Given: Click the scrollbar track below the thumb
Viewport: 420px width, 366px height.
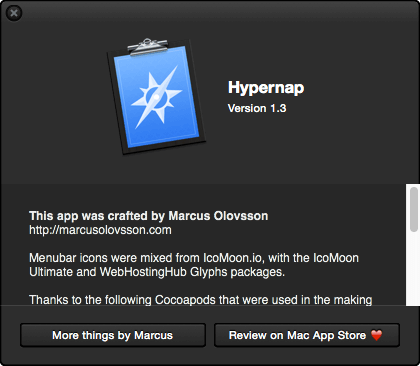Looking at the screenshot, I should [414, 269].
